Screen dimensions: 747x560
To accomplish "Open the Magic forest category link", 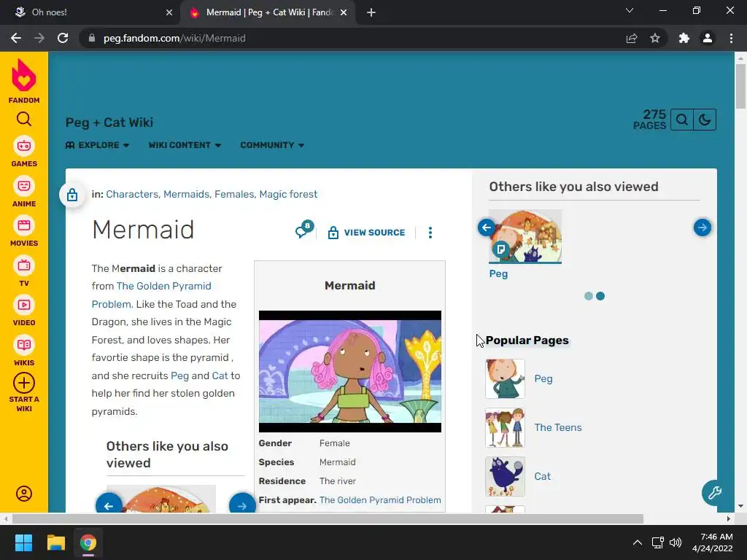I will 288,194.
